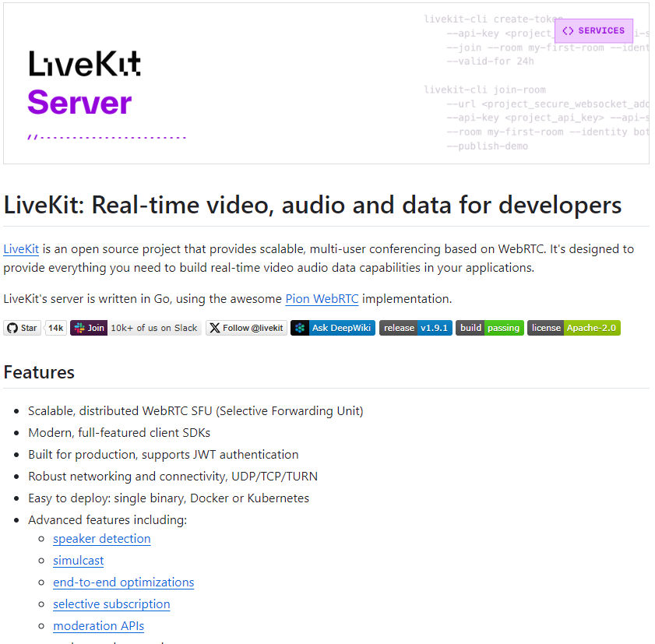Follow the Pion WebRTC link
The height and width of the screenshot is (644, 655).
(322, 298)
